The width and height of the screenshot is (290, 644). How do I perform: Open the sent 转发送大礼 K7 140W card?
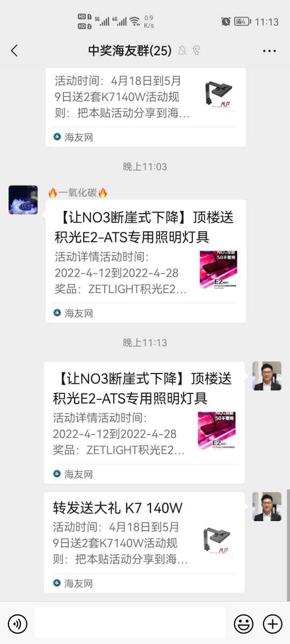coord(144,542)
